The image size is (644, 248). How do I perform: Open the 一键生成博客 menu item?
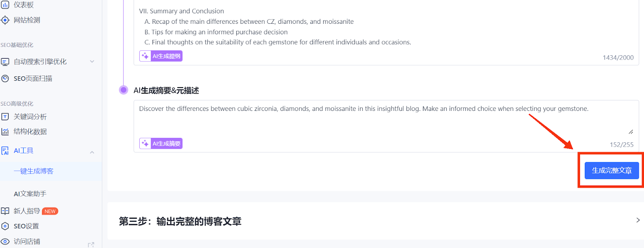point(33,171)
